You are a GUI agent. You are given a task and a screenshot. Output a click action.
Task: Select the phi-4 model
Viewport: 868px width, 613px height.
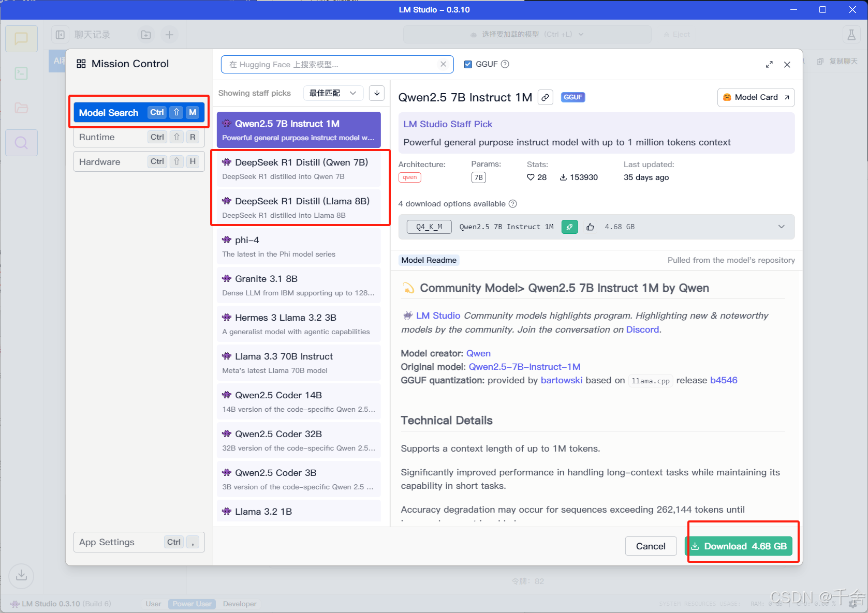pos(299,246)
